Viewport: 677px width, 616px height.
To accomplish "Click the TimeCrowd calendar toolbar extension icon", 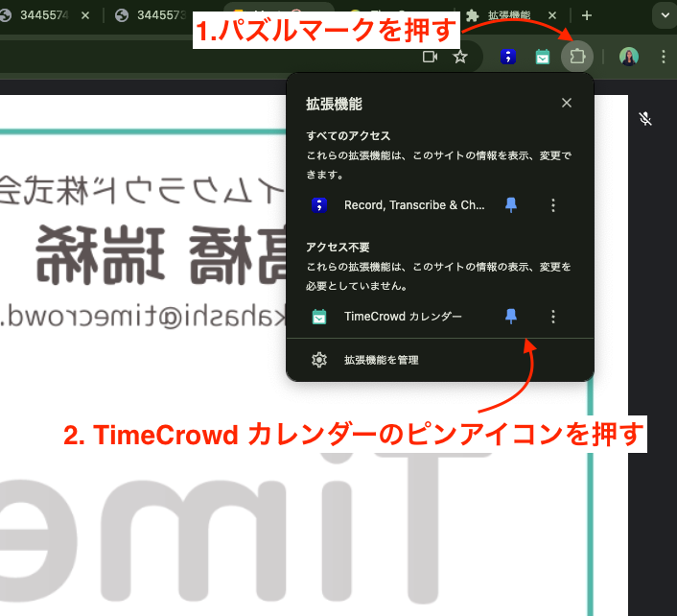I will point(543,57).
